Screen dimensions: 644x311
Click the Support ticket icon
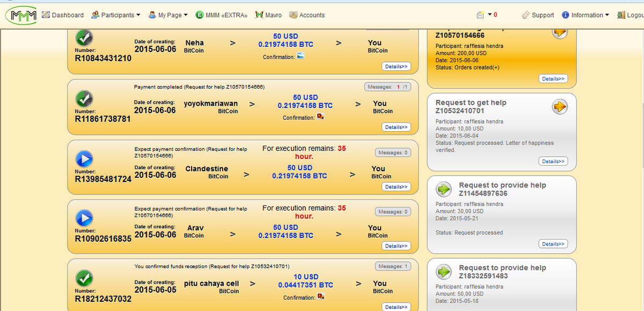(x=525, y=15)
